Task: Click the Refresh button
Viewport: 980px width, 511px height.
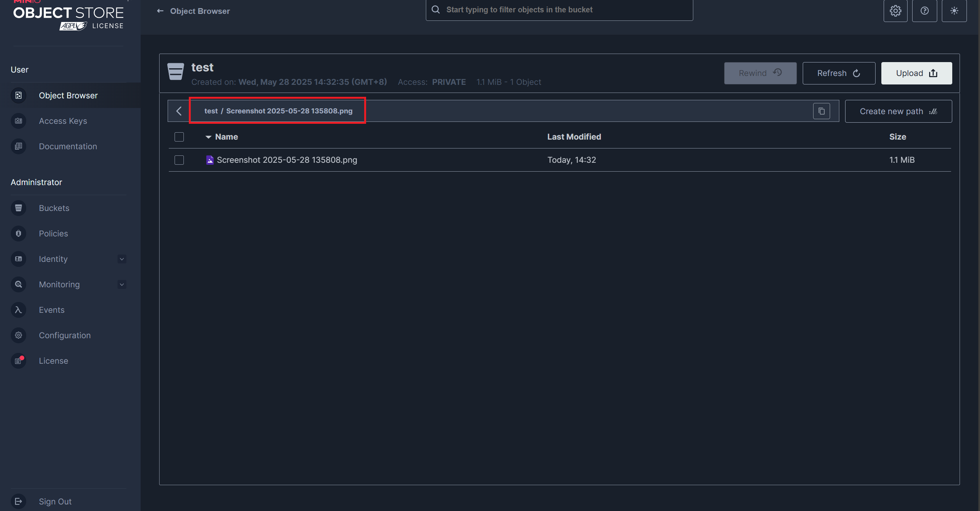Action: pos(839,73)
